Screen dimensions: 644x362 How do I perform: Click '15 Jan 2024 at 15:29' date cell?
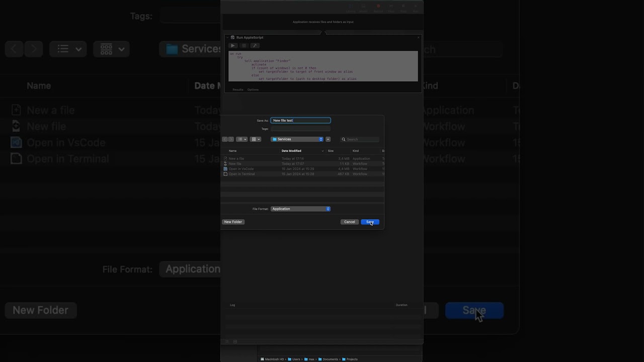click(298, 168)
